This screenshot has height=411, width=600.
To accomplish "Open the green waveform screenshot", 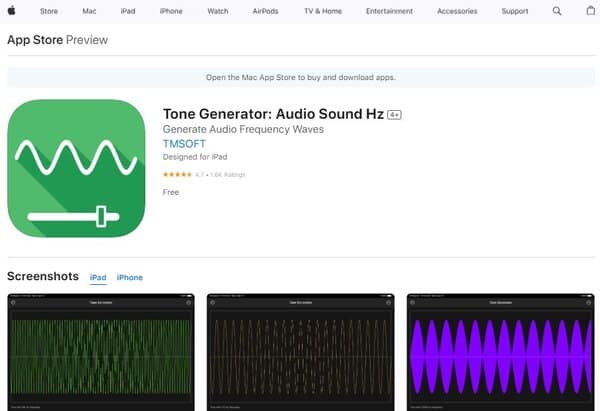I will tap(101, 352).
